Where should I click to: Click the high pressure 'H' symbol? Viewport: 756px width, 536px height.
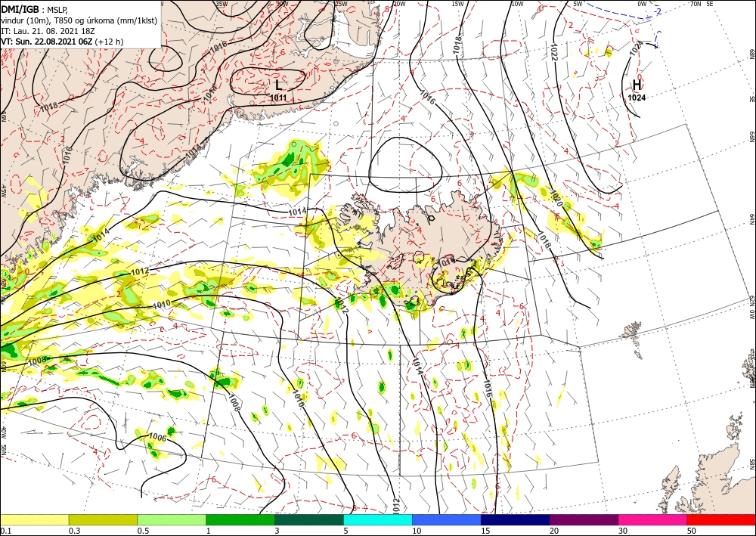click(637, 85)
